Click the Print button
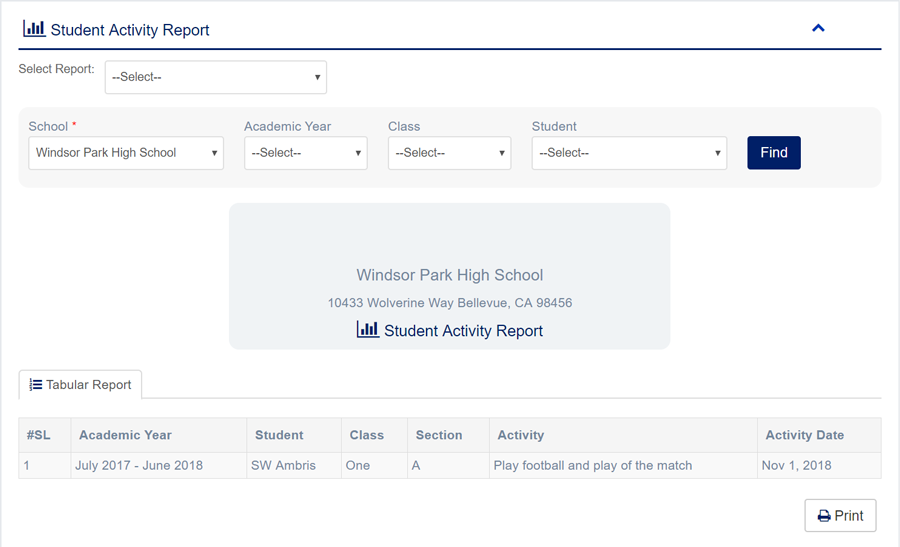 [x=840, y=516]
